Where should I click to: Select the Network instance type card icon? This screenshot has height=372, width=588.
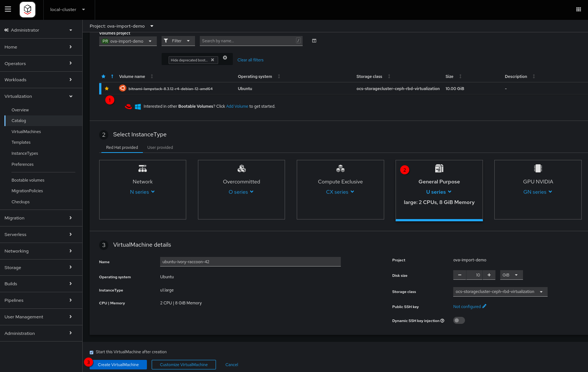pyautogui.click(x=143, y=169)
